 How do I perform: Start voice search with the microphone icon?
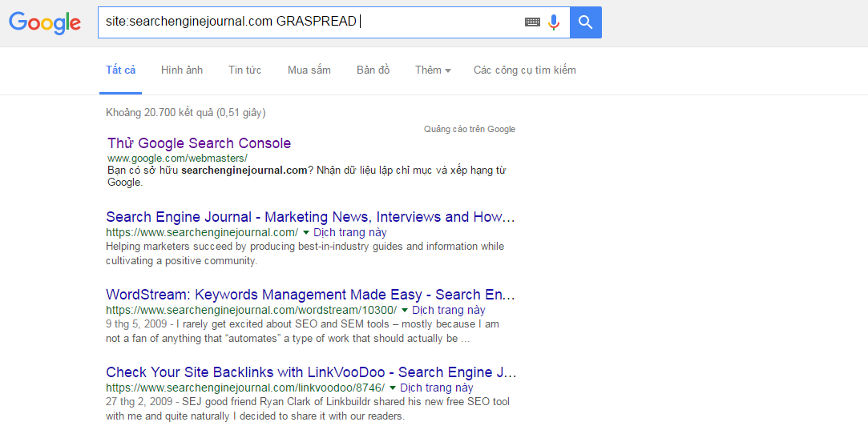tap(554, 22)
